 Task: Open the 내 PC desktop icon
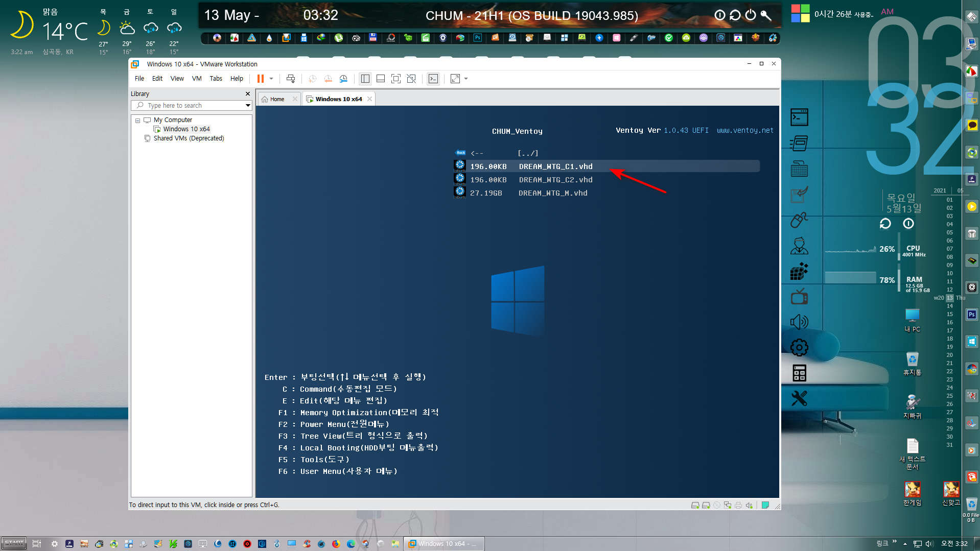pos(912,320)
